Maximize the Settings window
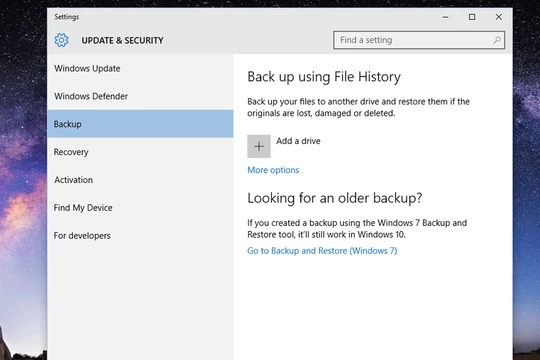The height and width of the screenshot is (360, 540). [x=472, y=17]
